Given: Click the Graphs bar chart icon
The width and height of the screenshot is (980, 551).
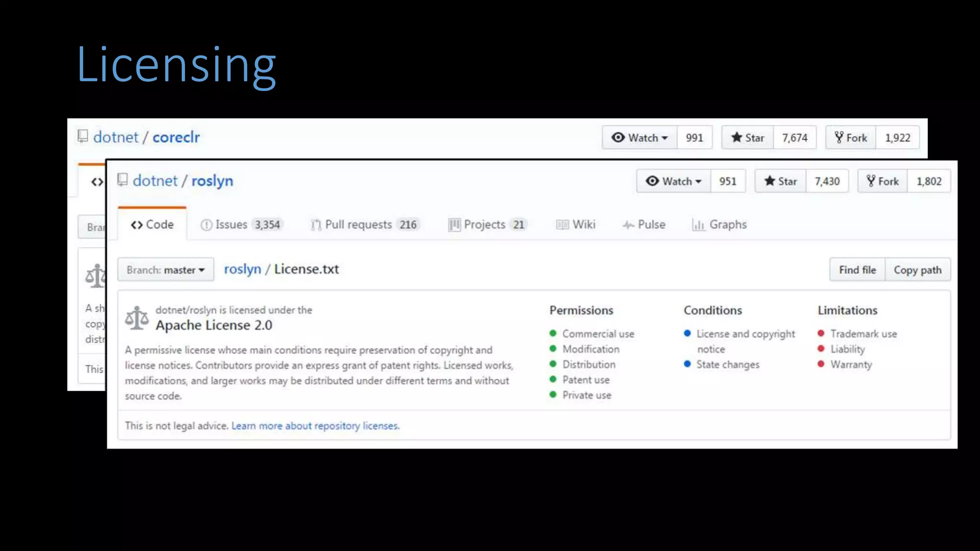Looking at the screenshot, I should [698, 225].
